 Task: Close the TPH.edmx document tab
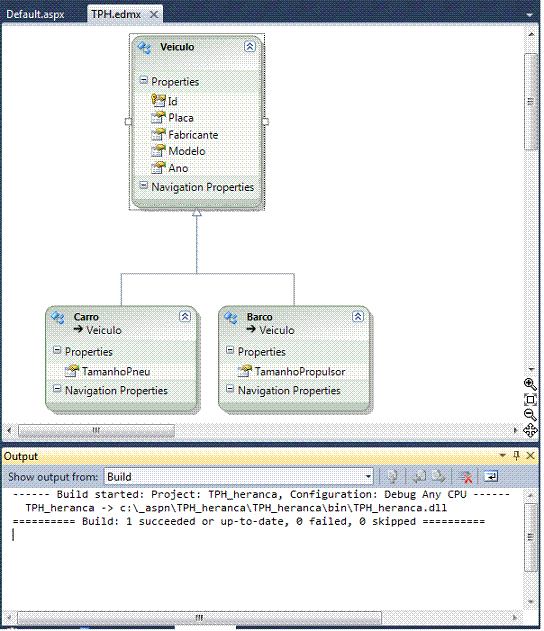(x=154, y=15)
